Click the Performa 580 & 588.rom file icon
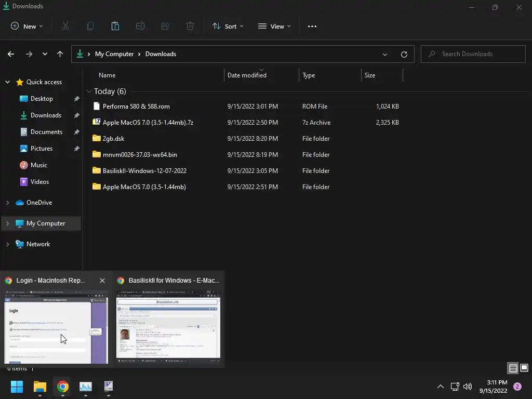 96,106
